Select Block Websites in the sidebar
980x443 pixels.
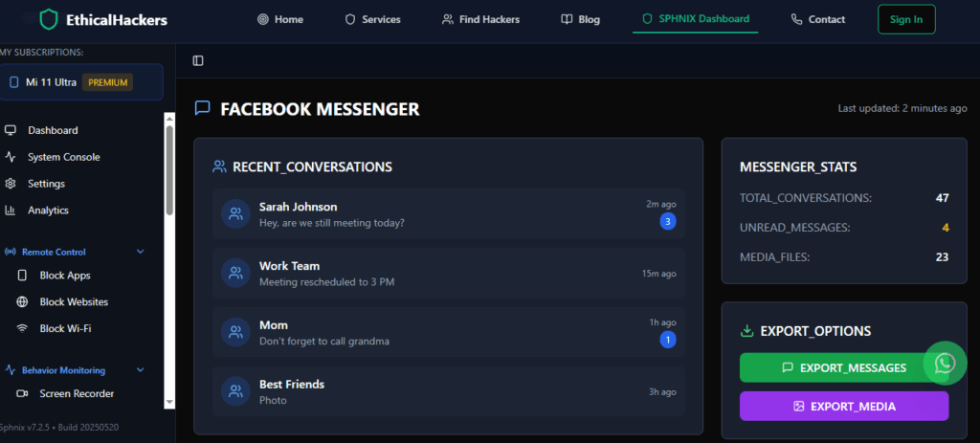[x=74, y=302]
